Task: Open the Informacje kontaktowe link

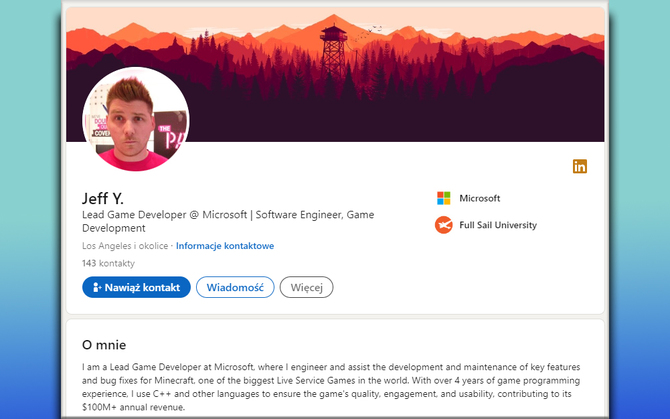Action: [x=225, y=246]
